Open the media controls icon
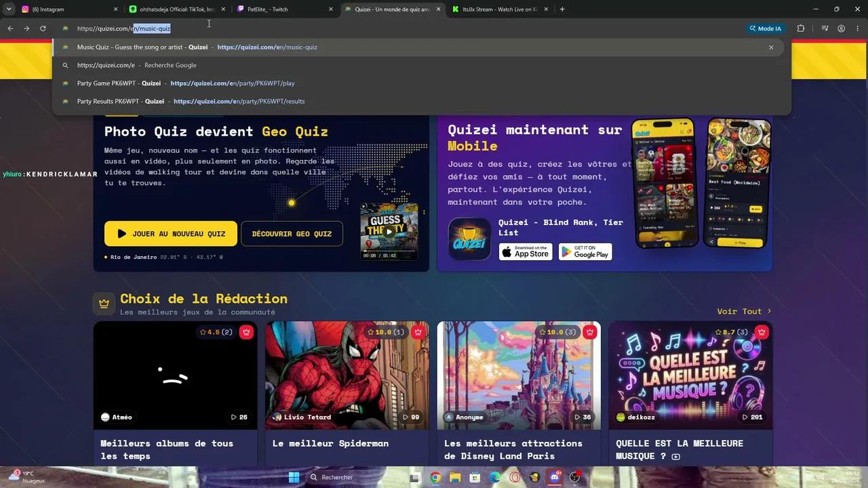Screen dimensions: 868x488 click(825, 28)
